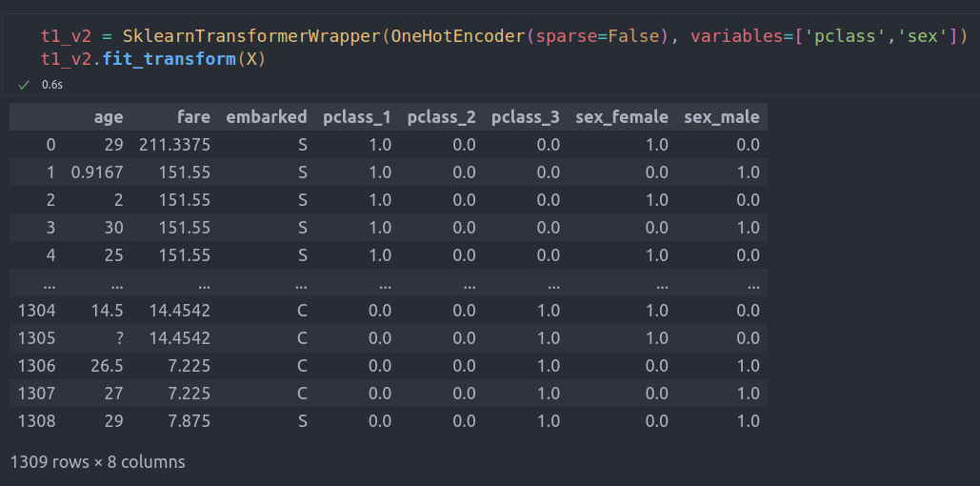
Task: Click the pclass_1 value in row 2
Action: click(380, 200)
